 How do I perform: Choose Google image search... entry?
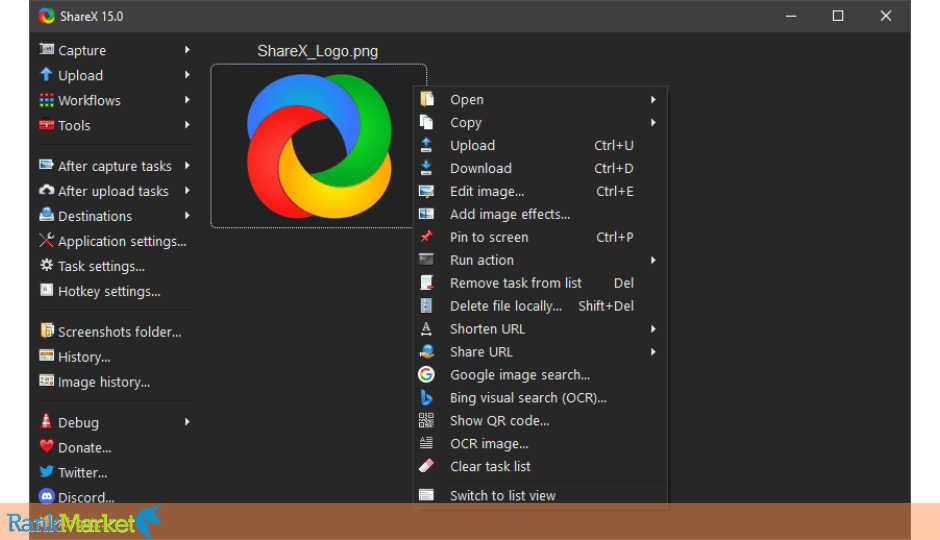click(x=540, y=375)
